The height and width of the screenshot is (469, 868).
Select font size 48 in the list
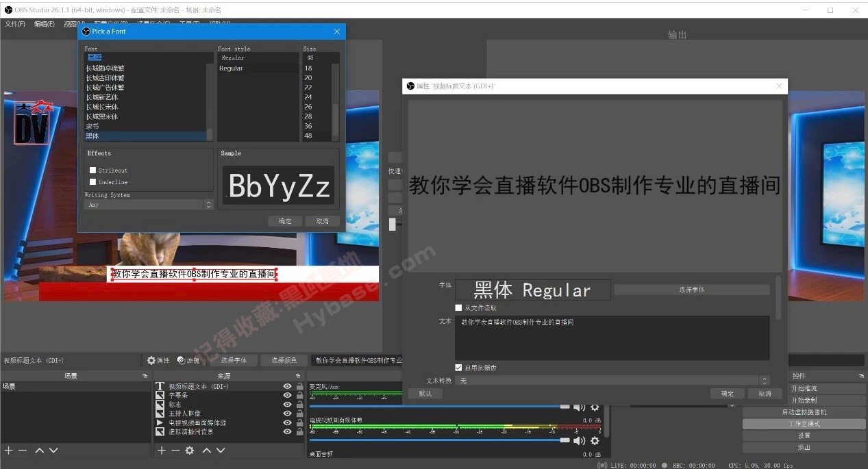coord(310,135)
